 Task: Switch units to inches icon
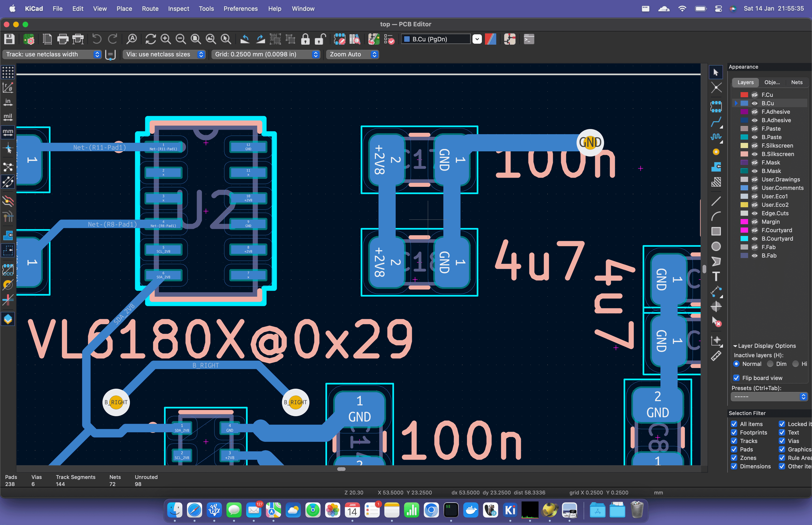[8, 102]
